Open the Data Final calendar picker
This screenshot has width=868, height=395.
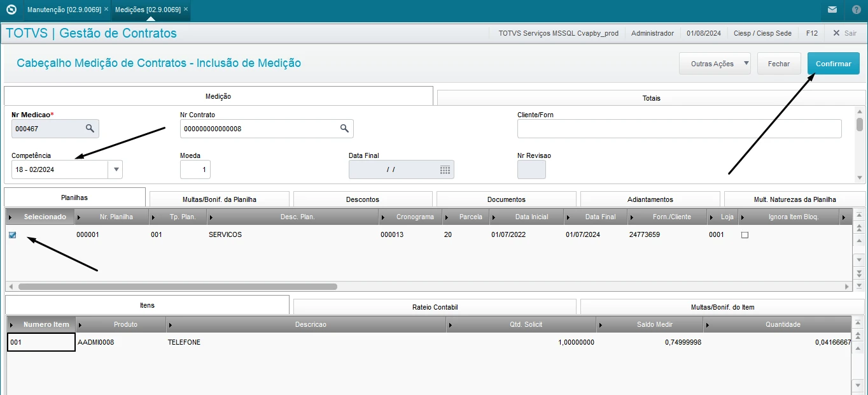point(445,169)
